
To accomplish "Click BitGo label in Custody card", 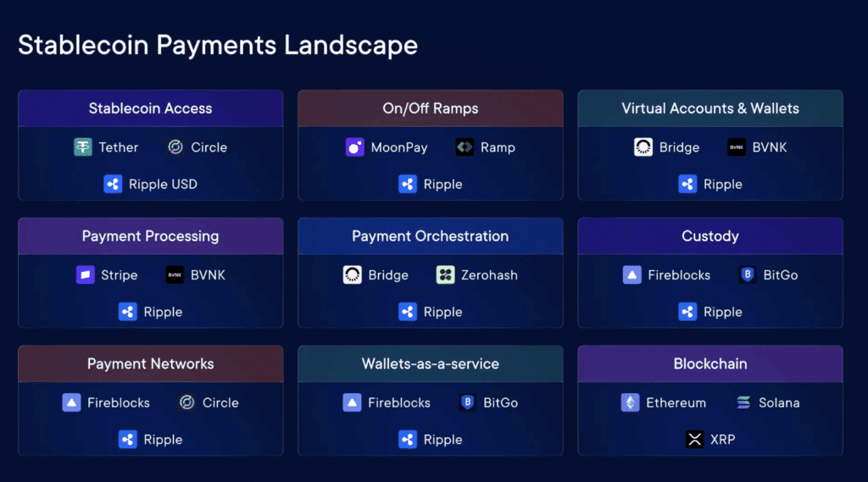I will coord(781,275).
